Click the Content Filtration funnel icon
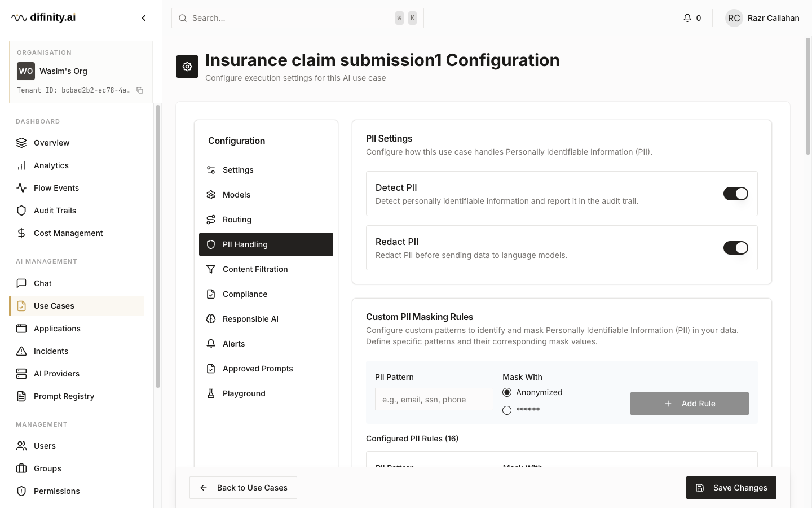The height and width of the screenshot is (508, 812). coord(211,269)
